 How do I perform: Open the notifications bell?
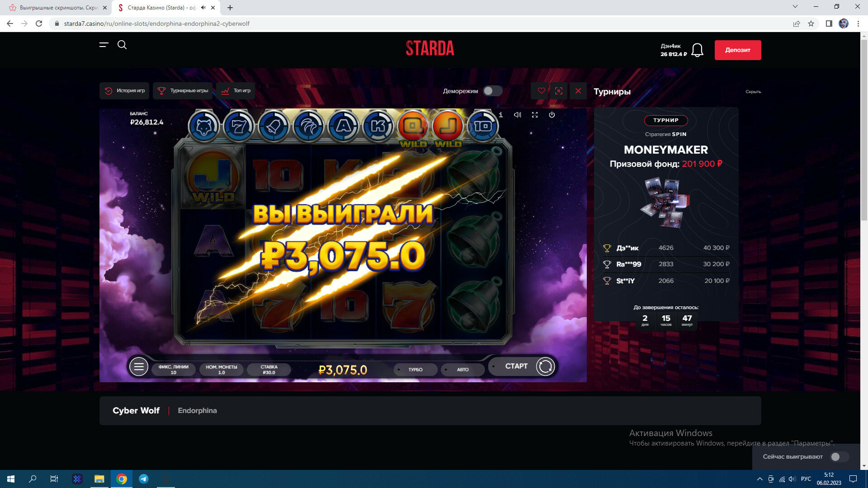click(x=698, y=50)
